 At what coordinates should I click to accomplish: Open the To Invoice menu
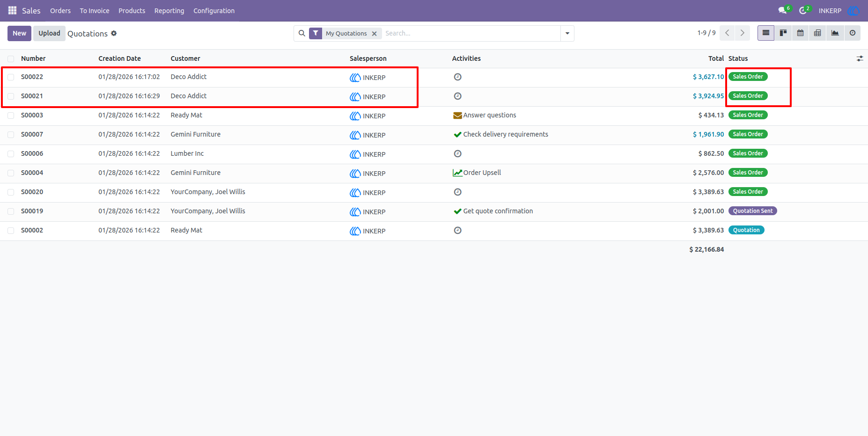click(x=94, y=11)
